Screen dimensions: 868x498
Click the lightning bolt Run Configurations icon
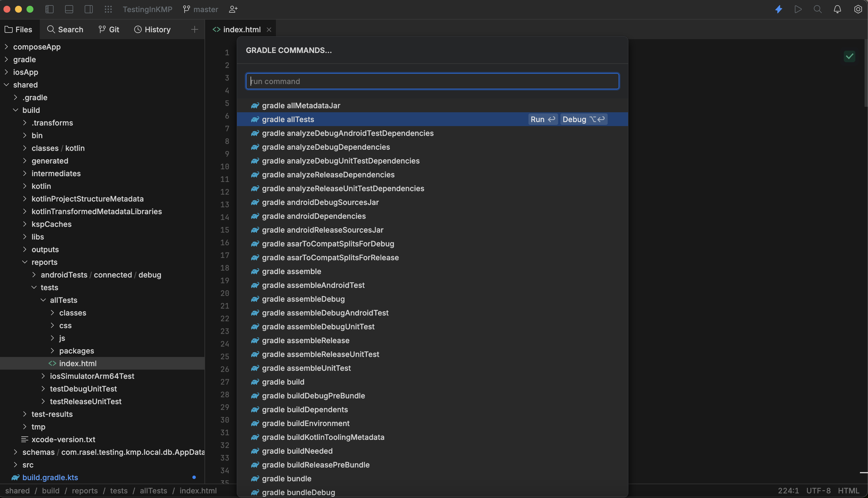click(x=779, y=9)
